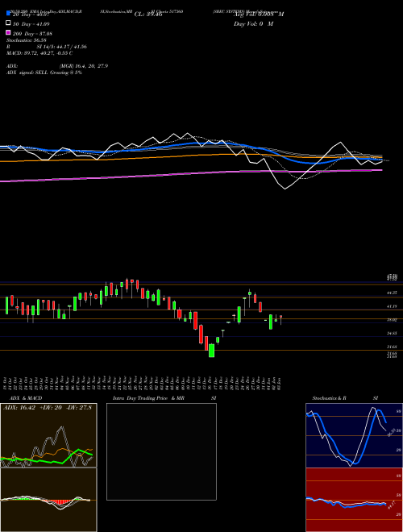Click the 'CL: 39.46' closing price label
The height and width of the screenshot is (532, 403).
[x=148, y=15]
